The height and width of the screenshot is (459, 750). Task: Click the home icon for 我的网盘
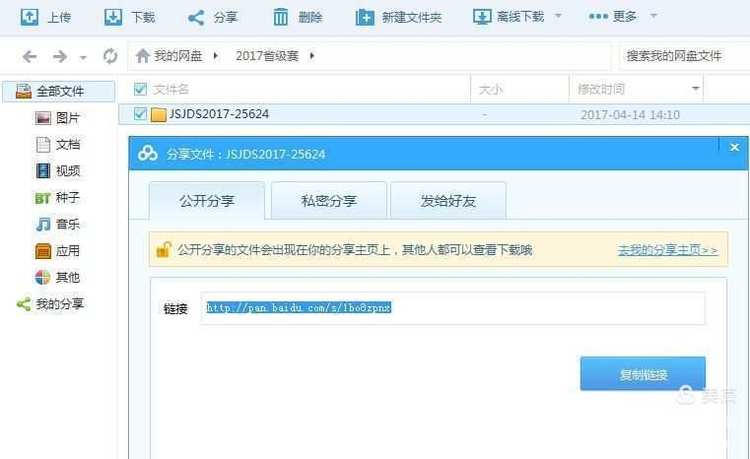(143, 56)
